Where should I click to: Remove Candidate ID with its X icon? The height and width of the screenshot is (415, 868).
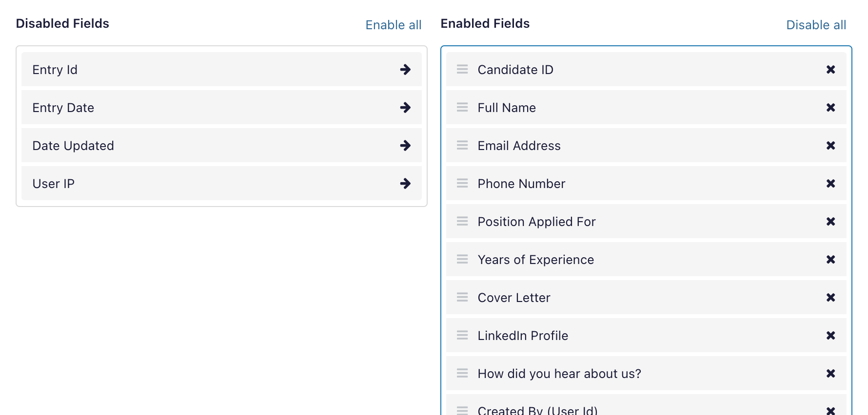pyautogui.click(x=831, y=70)
